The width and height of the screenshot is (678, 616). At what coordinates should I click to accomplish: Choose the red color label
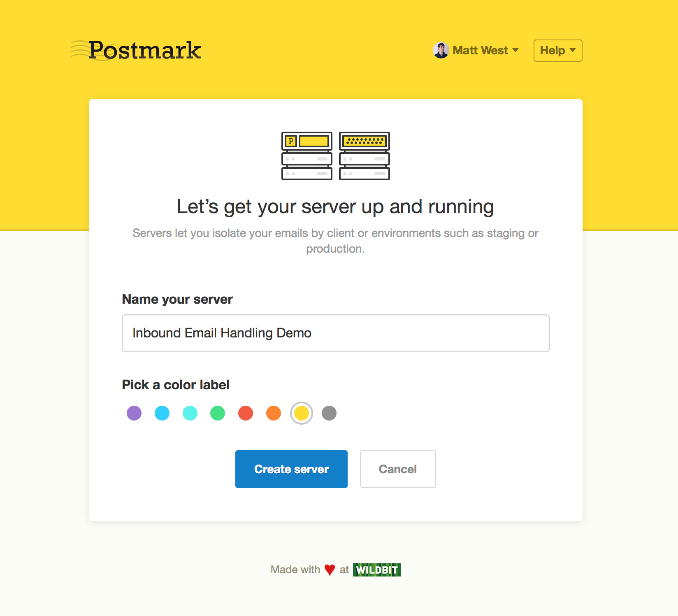246,413
